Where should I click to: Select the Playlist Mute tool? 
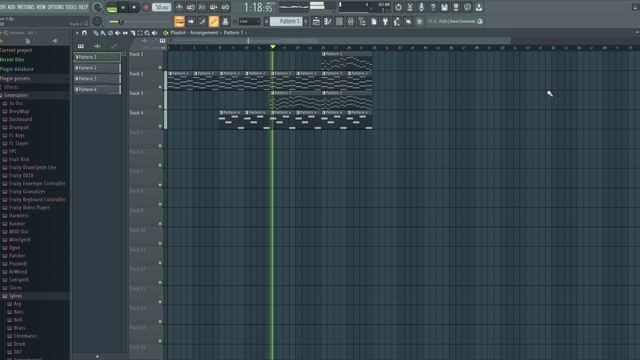point(118,33)
